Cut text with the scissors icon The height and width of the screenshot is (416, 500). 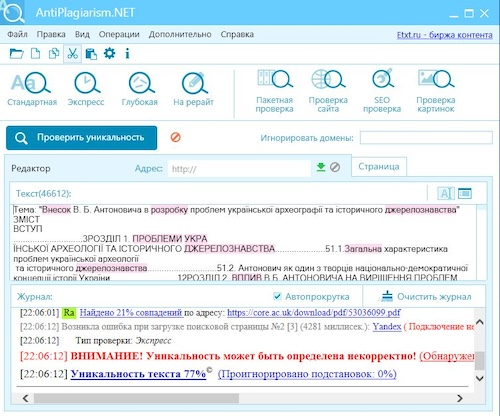click(x=72, y=53)
